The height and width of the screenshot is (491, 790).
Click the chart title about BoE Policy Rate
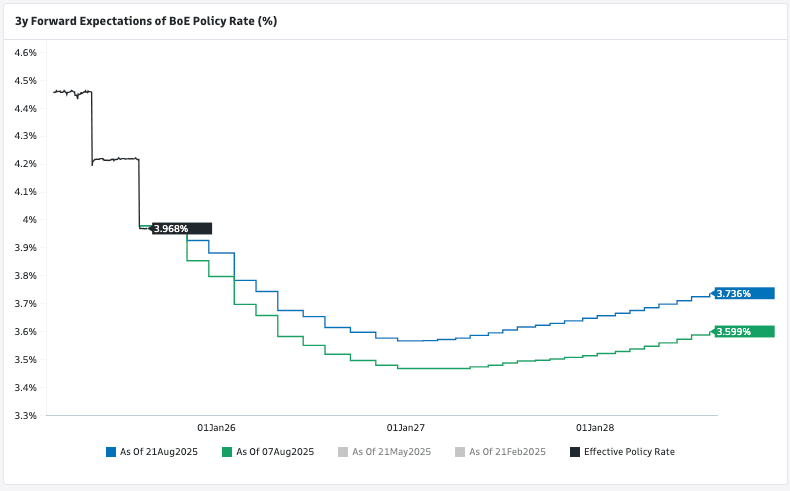click(146, 20)
